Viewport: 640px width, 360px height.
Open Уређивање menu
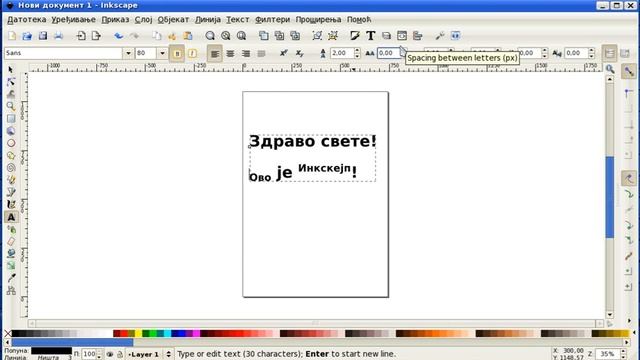(73, 19)
